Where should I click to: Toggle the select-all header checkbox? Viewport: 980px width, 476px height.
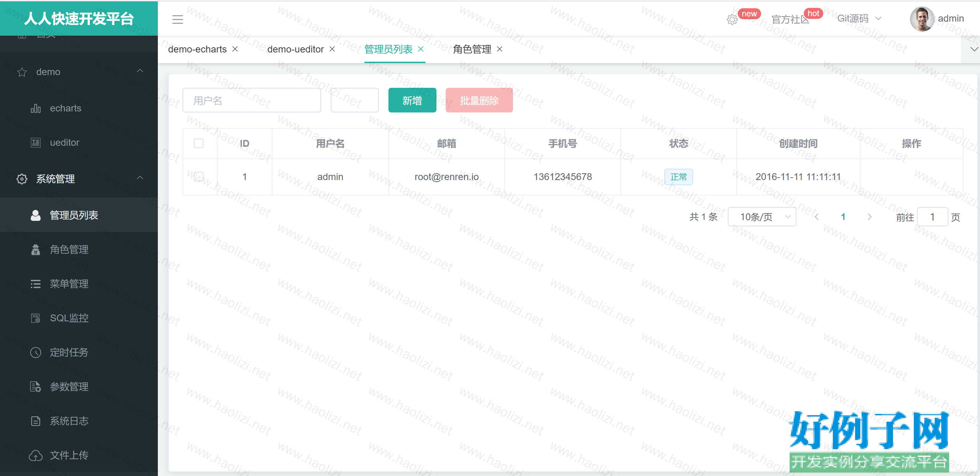[x=199, y=143]
